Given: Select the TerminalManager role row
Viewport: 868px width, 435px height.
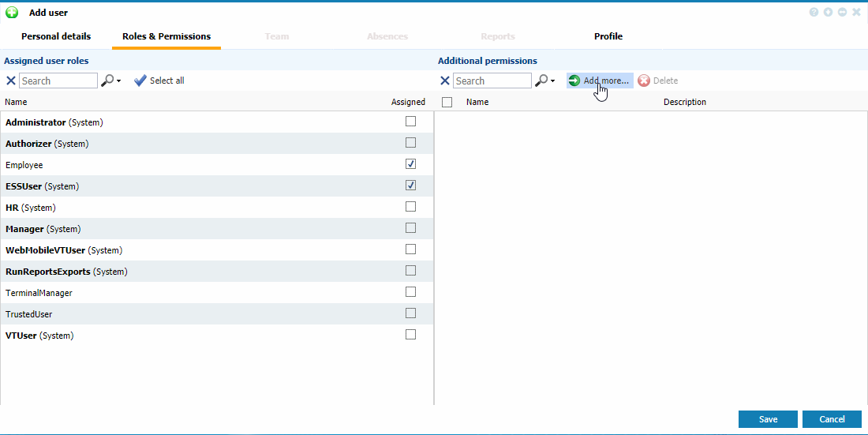Looking at the screenshot, I should (39, 293).
